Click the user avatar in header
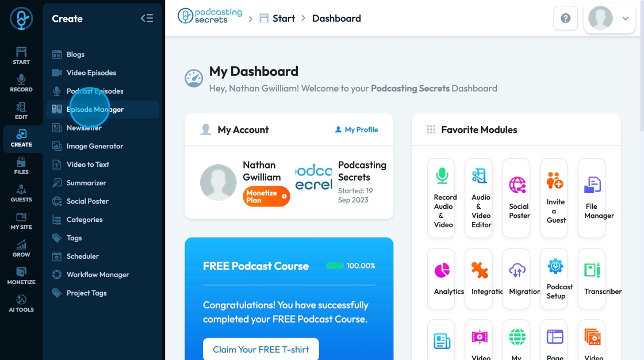This screenshot has height=360, width=644. coord(600,18)
